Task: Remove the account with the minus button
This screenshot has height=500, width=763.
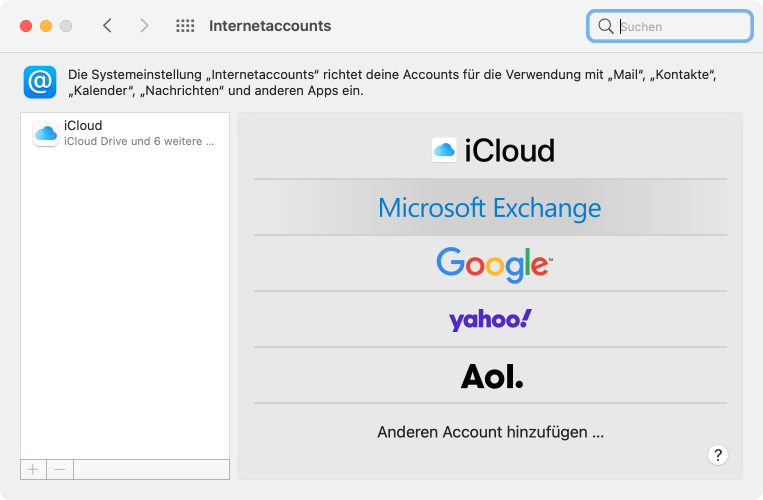Action: point(59,469)
